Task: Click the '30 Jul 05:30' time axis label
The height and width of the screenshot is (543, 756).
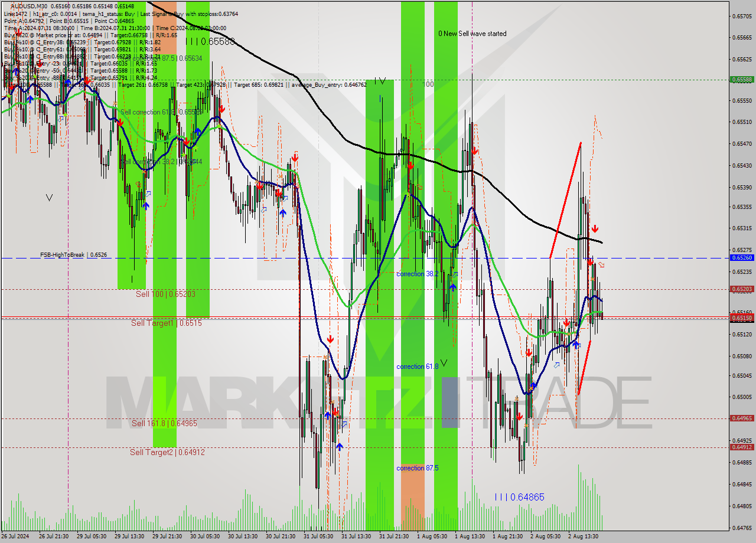Action: pos(205,537)
